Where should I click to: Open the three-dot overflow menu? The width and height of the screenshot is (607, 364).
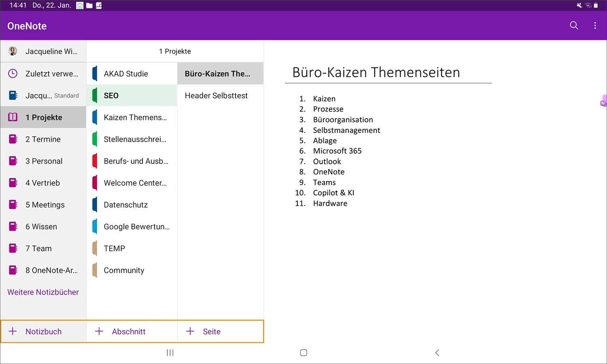point(595,25)
